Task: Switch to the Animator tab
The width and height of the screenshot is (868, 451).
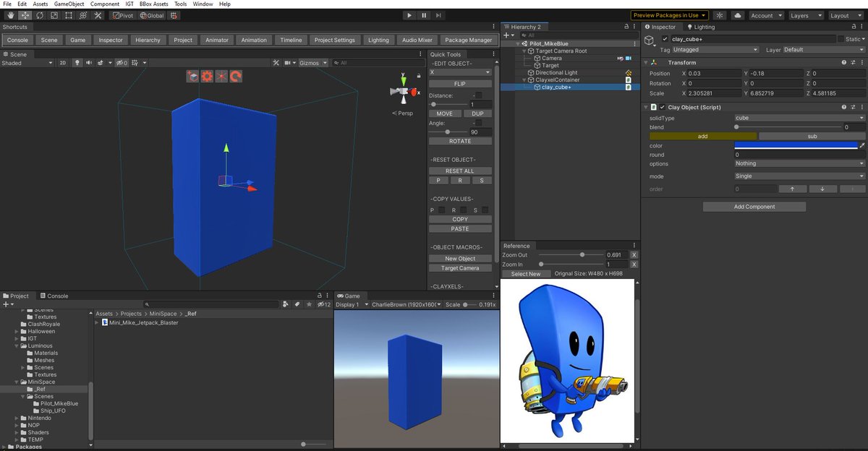Action: [216, 40]
